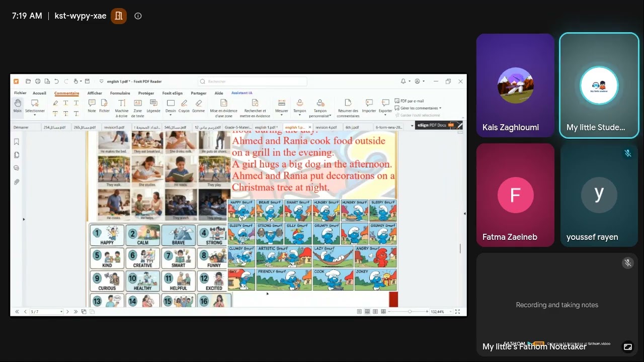The image size is (644, 362).
Task: Open file icon in quick access toolbar
Action: [x=28, y=81]
